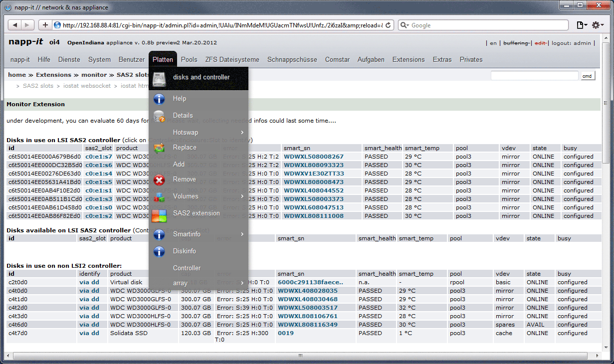This screenshot has width=614, height=364.
Task: Click the green Replace disk icon
Action: [x=159, y=148]
